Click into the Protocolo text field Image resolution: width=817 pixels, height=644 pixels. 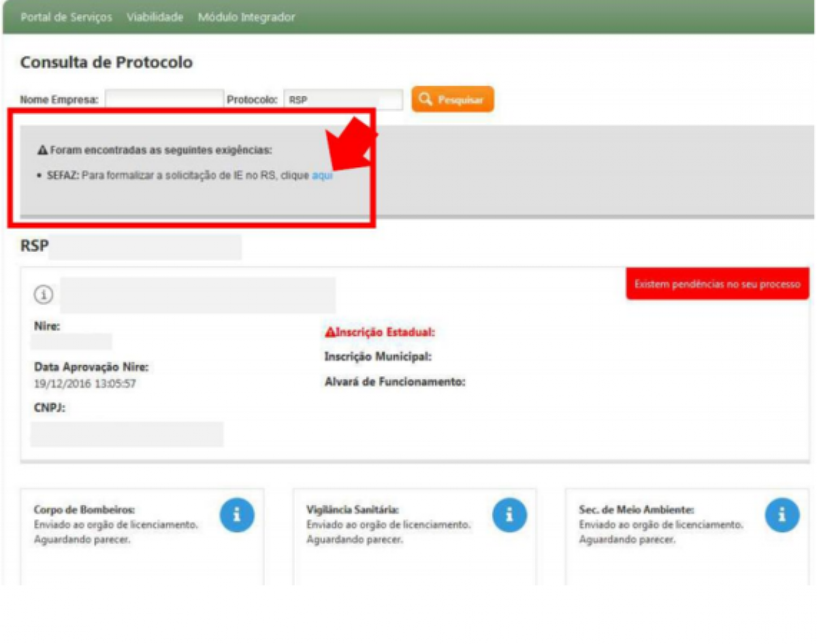(342, 99)
